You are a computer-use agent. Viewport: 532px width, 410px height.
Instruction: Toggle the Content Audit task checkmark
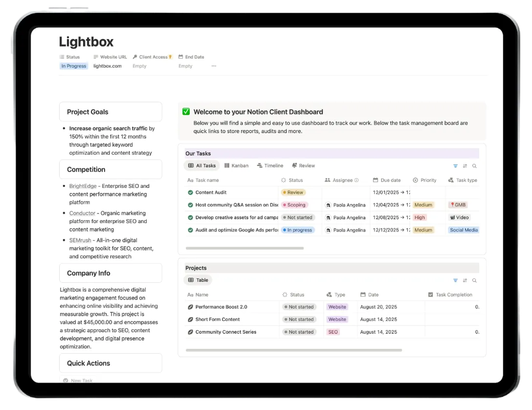[190, 193]
